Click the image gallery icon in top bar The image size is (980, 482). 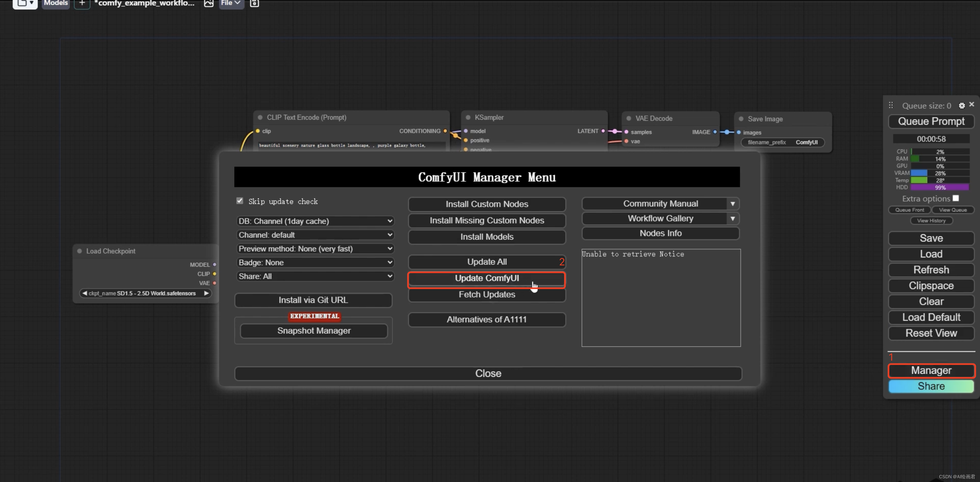pyautogui.click(x=209, y=3)
